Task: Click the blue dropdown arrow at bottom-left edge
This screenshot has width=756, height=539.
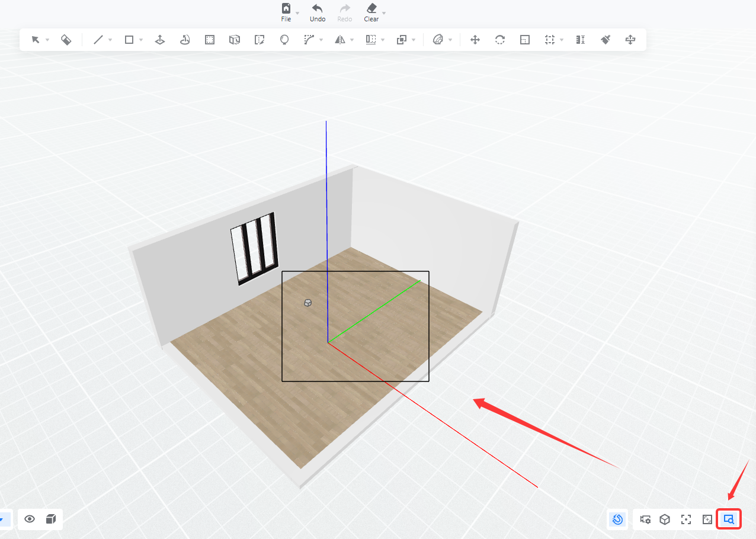Action: 2,519
